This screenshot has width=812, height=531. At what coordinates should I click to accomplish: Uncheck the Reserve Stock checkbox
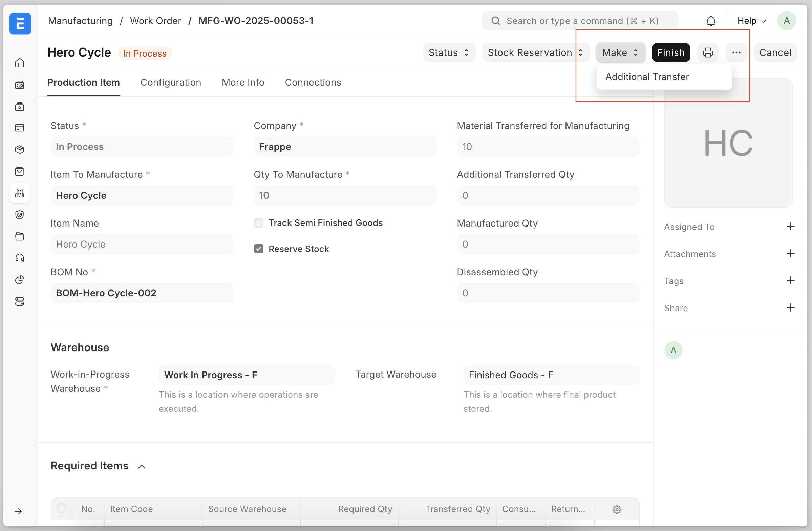259,249
